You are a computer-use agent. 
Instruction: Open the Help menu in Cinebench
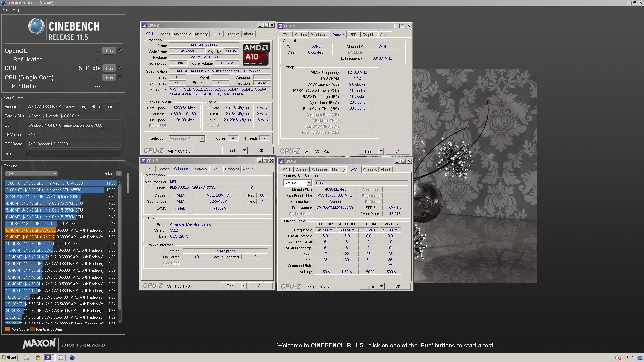click(16, 10)
